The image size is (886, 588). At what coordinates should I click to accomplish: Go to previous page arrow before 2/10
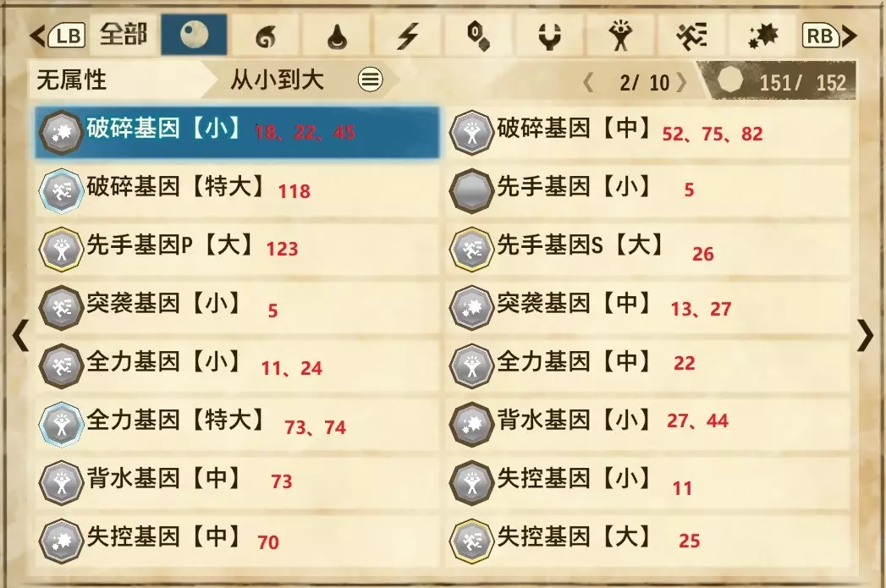click(588, 83)
